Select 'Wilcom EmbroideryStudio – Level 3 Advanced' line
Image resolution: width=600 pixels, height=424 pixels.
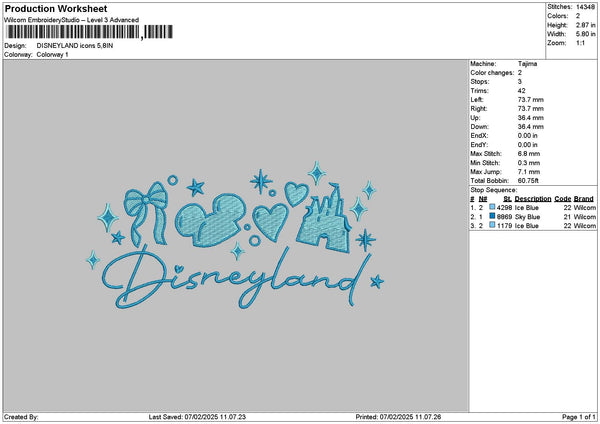(72, 20)
